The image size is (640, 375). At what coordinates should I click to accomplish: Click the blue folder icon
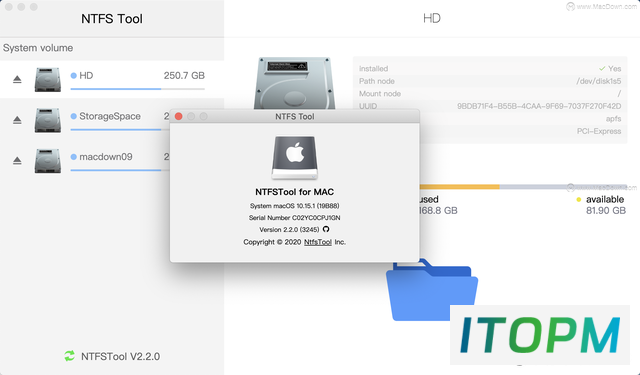(431, 290)
